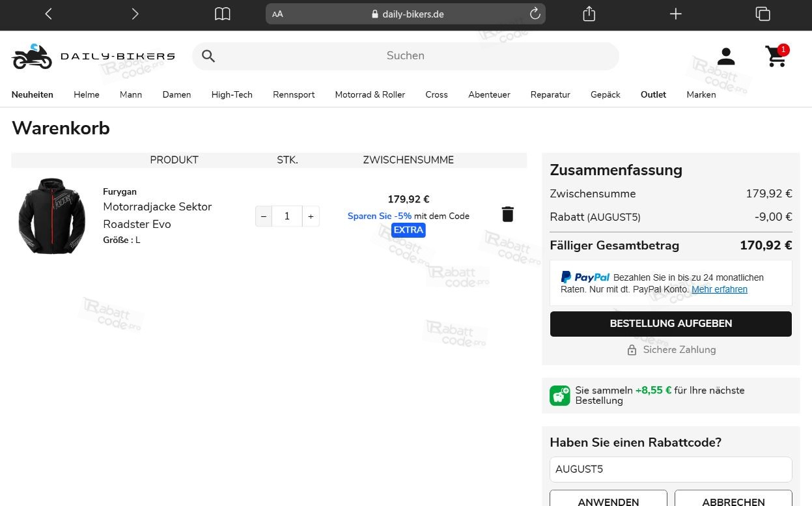Open Motorrad & Roller category

[370, 94]
